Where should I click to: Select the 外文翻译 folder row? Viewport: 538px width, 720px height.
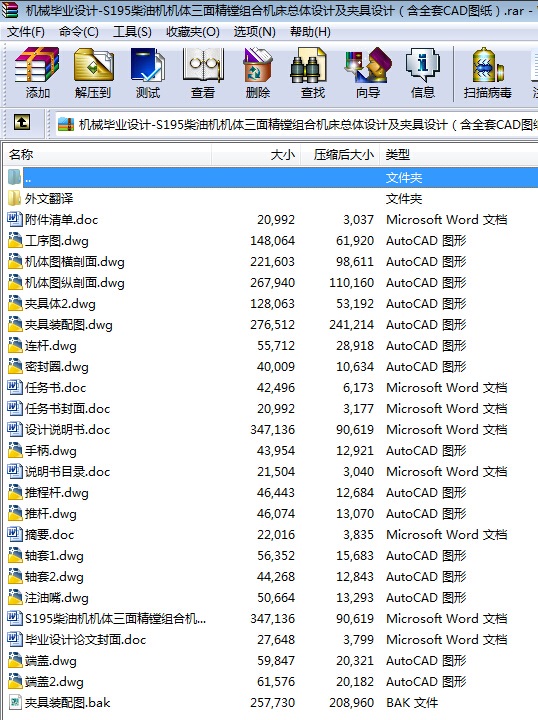click(272, 198)
